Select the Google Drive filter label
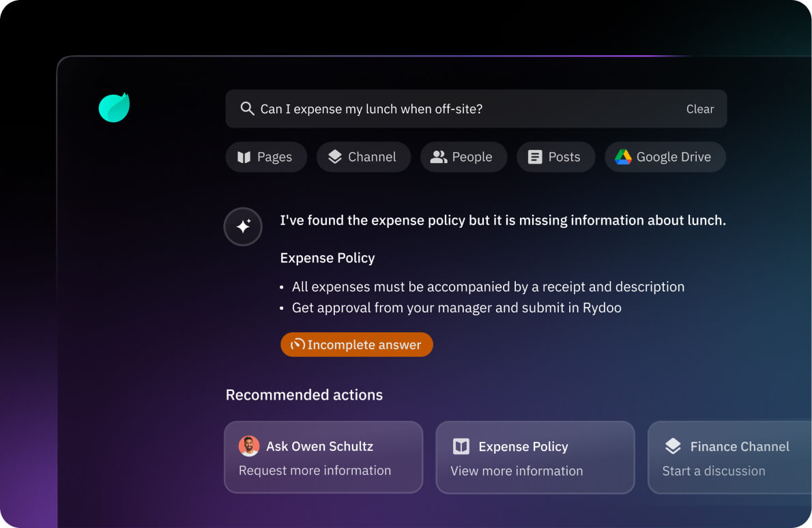This screenshot has height=528, width=812. (673, 157)
